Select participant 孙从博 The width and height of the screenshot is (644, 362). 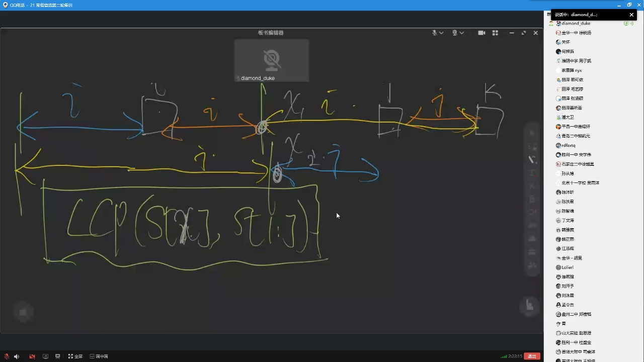[568, 173]
